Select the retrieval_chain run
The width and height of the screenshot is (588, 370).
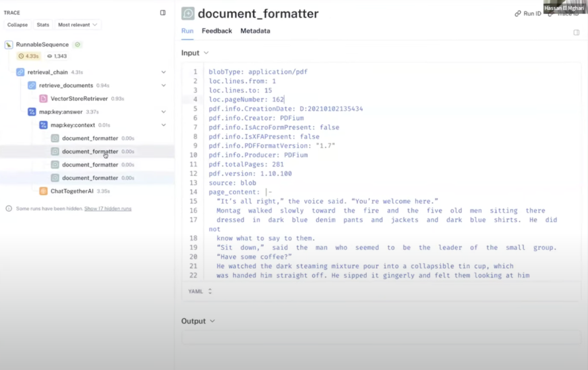(x=48, y=72)
